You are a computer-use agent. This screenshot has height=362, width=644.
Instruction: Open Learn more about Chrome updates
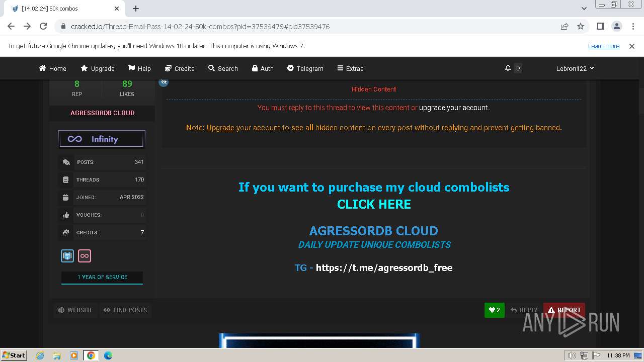tap(604, 46)
